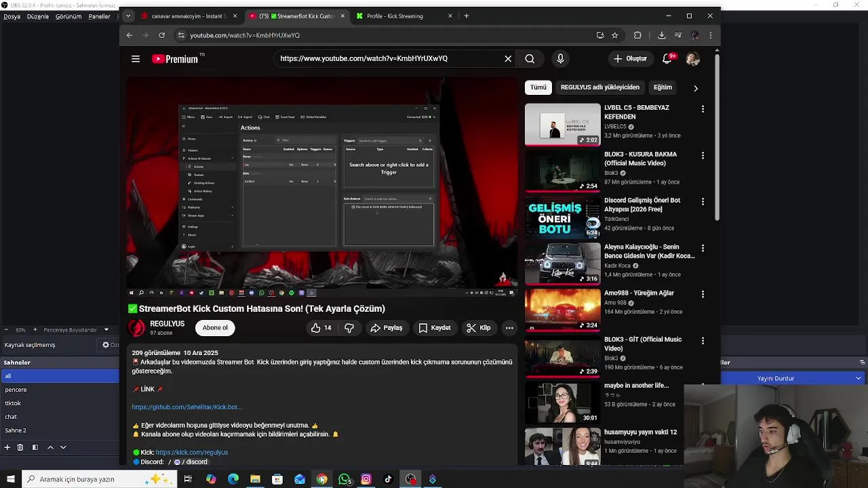This screenshot has width=868, height=488.
Task: Click the YouTube search magnifier button
Action: [x=530, y=59]
